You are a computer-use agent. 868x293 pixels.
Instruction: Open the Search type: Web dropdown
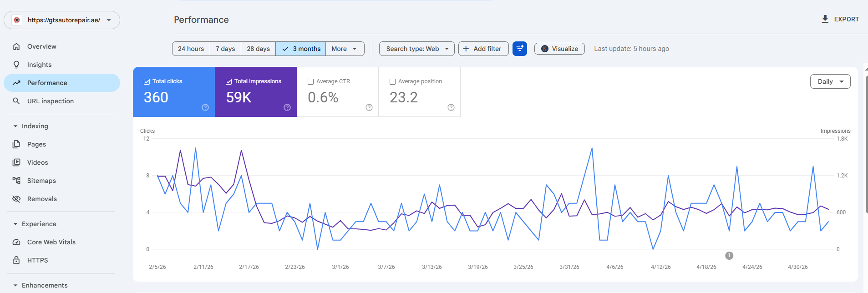tap(416, 49)
